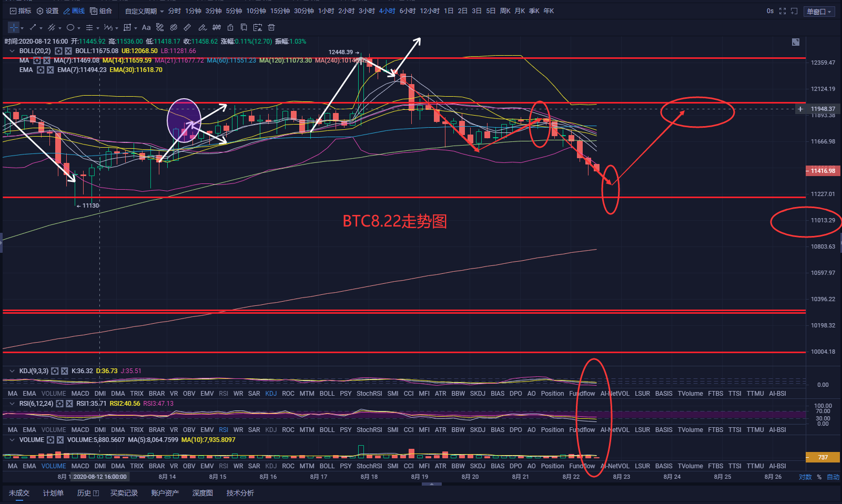Viewport: 842px width, 504px height.
Task: Select the 周K timeframe
Action: tap(505, 11)
